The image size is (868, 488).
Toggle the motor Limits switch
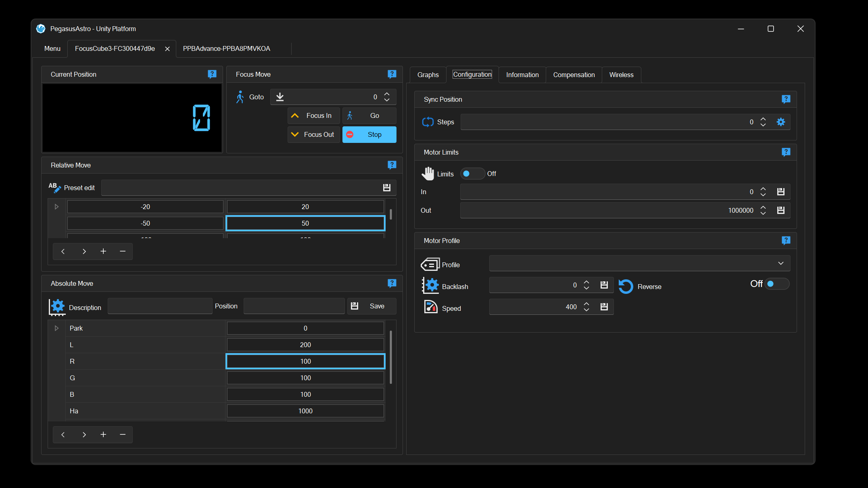[x=472, y=174]
